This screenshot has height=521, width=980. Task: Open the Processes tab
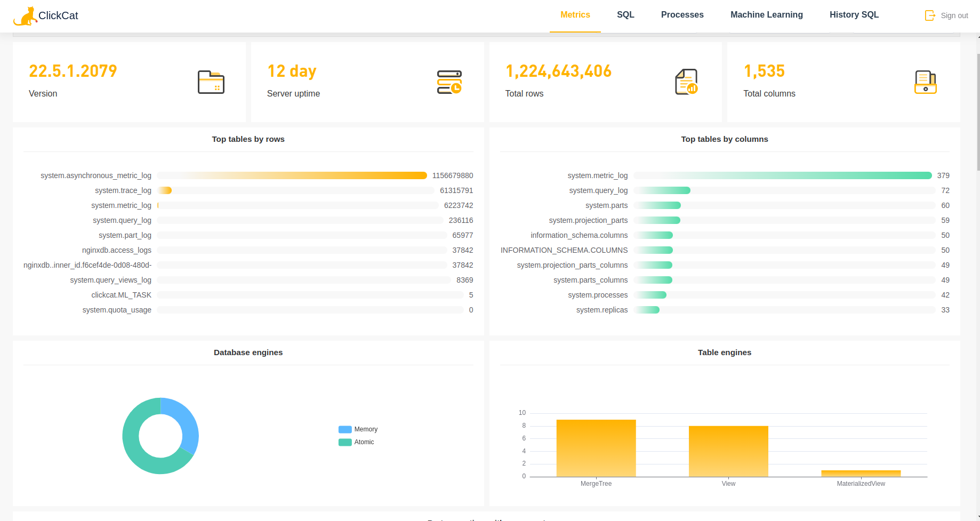click(x=682, y=15)
